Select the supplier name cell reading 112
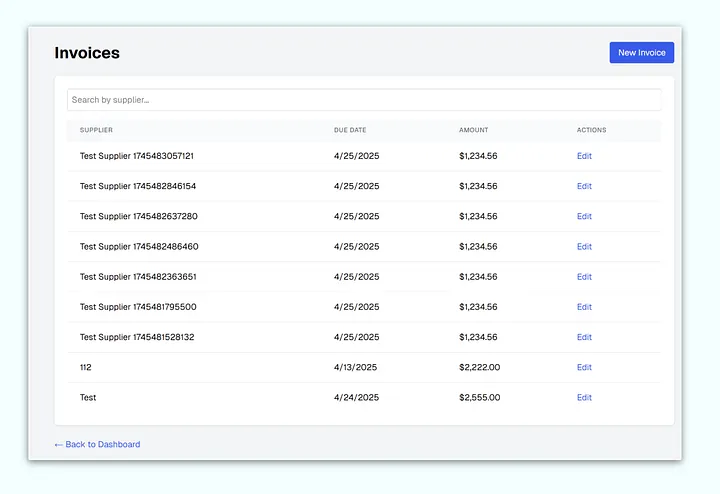 tap(86, 367)
